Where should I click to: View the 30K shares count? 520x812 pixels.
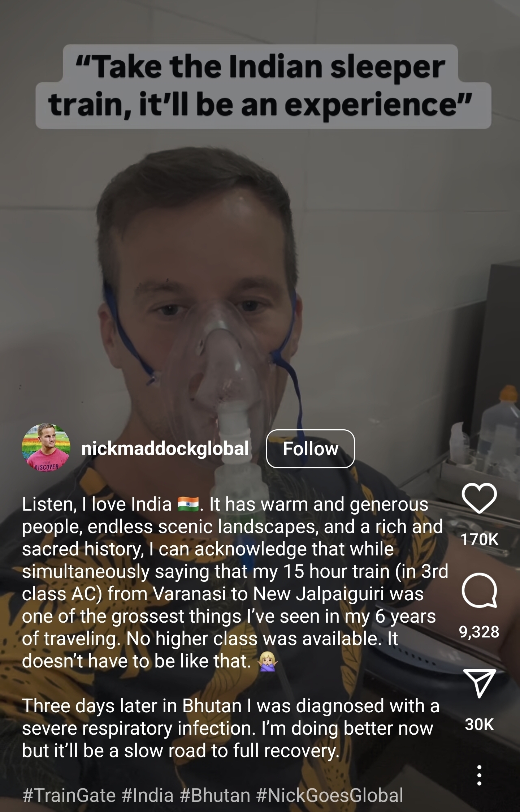tap(479, 724)
